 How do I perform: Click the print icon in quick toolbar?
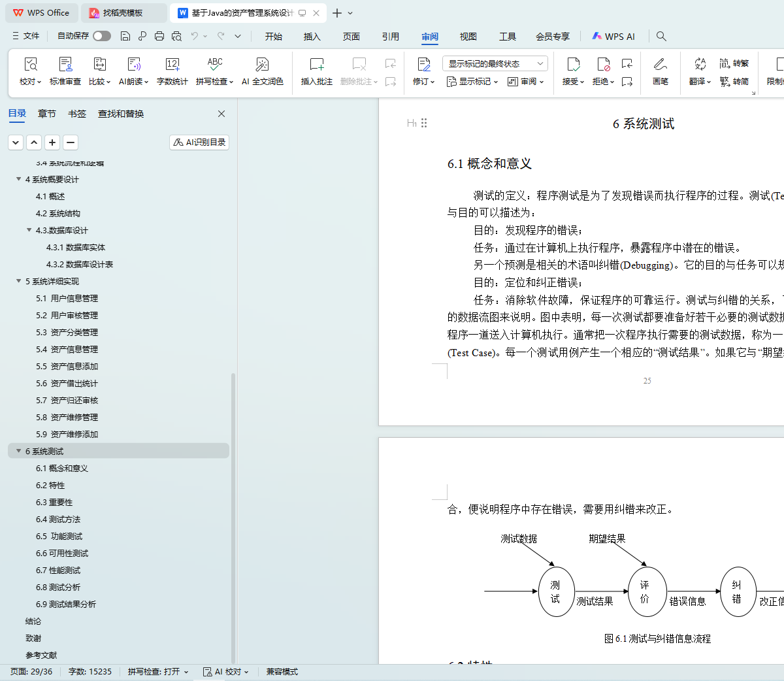(x=159, y=36)
